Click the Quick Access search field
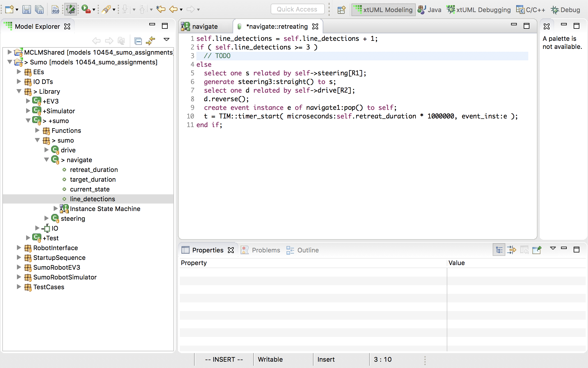 pos(297,9)
